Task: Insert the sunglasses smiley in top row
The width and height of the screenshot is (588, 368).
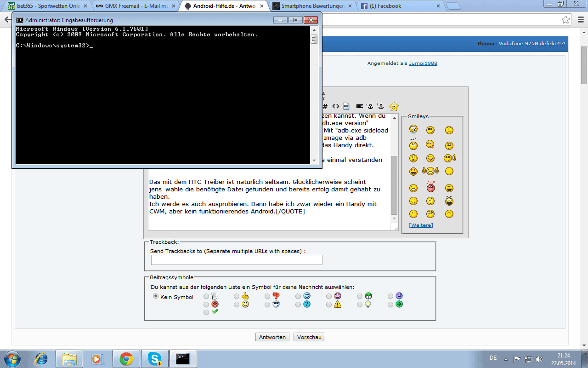Action: (x=430, y=130)
